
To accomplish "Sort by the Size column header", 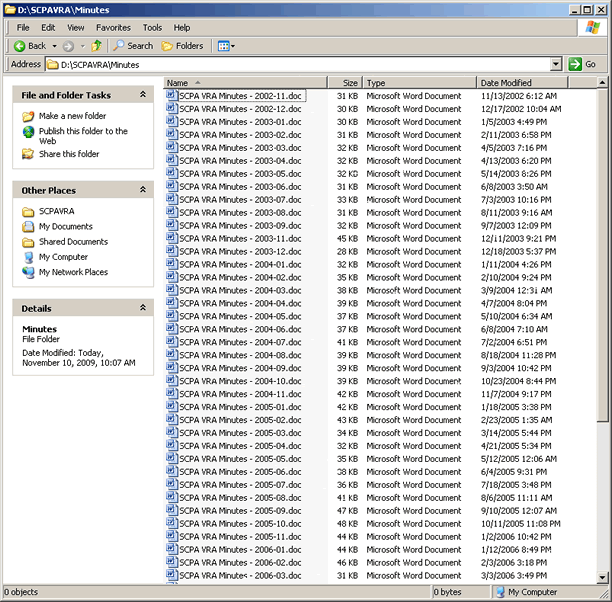I will (x=345, y=83).
